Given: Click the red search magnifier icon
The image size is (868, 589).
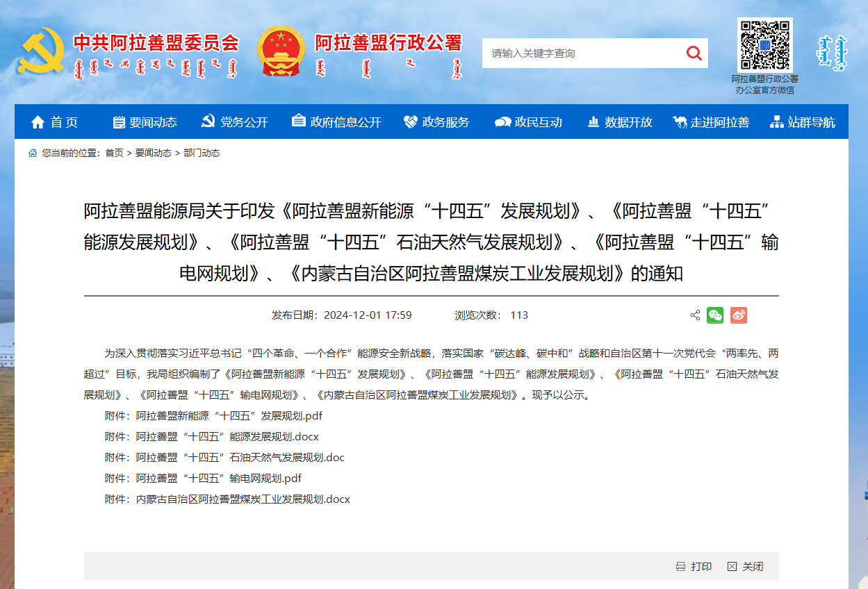Looking at the screenshot, I should [693, 53].
